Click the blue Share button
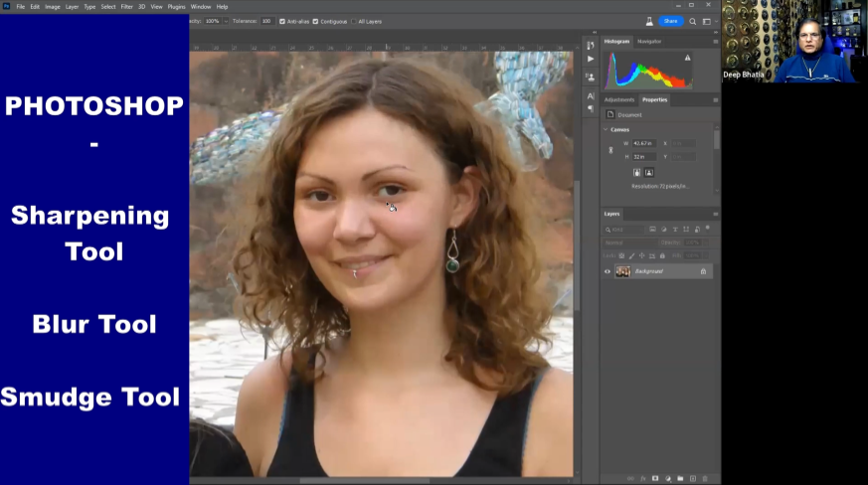The height and width of the screenshot is (485, 868). pyautogui.click(x=671, y=21)
